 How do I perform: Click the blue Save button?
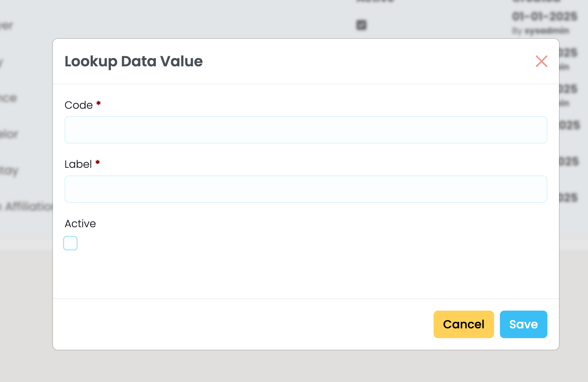[x=523, y=324]
